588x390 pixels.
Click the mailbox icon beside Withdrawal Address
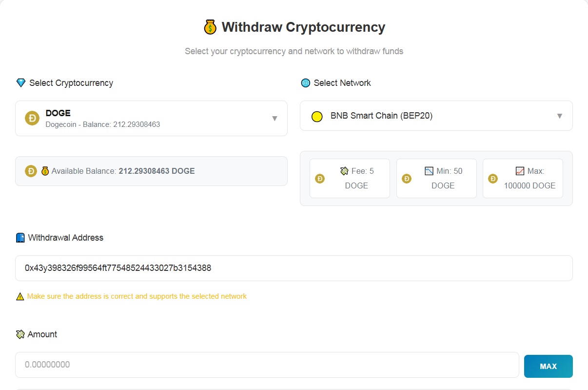(20, 238)
